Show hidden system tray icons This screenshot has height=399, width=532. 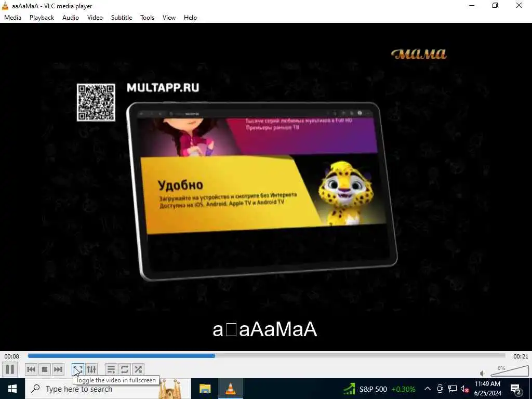coord(428,389)
